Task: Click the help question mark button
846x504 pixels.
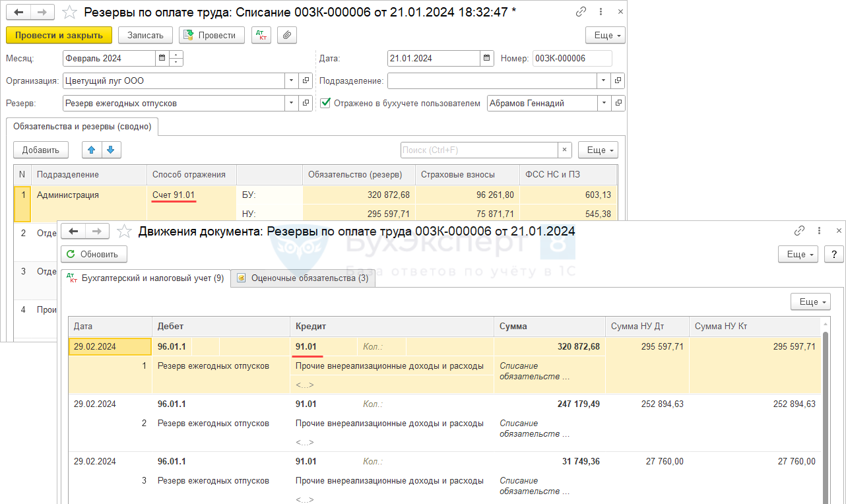Action: [834, 254]
